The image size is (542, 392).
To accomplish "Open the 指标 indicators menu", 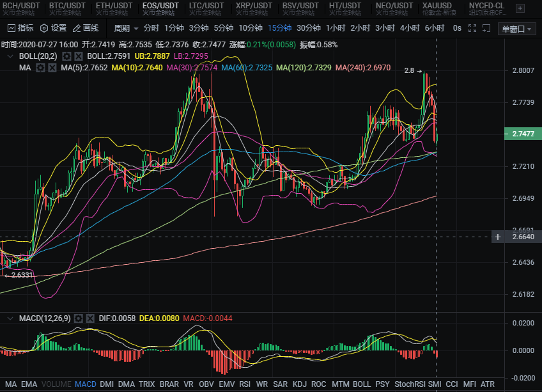I will pyautogui.click(x=20, y=28).
